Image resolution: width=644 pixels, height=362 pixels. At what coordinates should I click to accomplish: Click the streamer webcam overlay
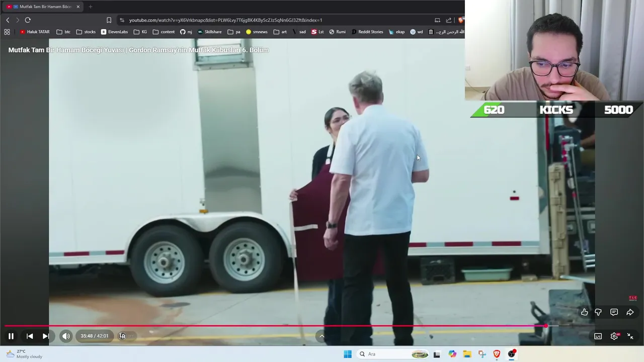[x=554, y=50]
